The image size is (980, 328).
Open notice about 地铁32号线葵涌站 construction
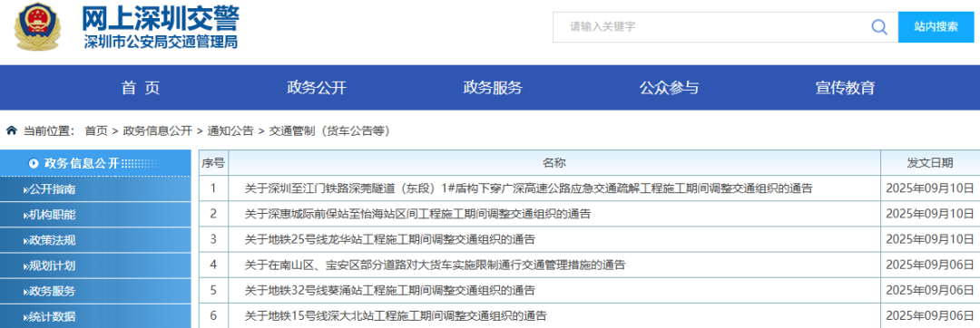(x=389, y=291)
